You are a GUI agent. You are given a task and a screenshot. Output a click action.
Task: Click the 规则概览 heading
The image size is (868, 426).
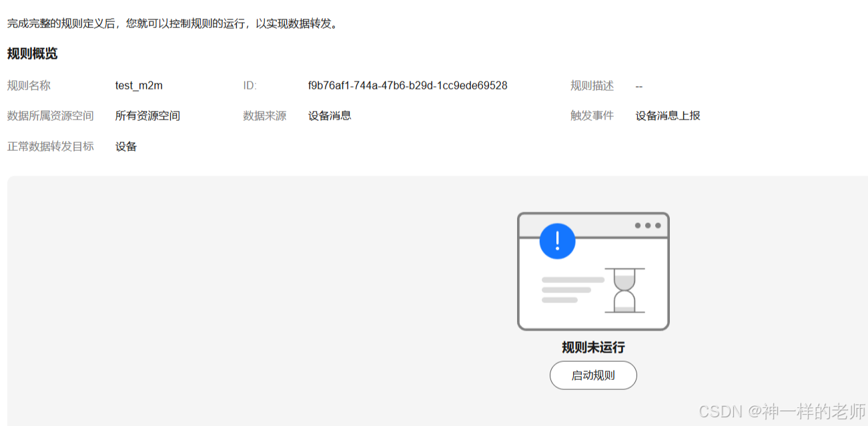pos(32,54)
